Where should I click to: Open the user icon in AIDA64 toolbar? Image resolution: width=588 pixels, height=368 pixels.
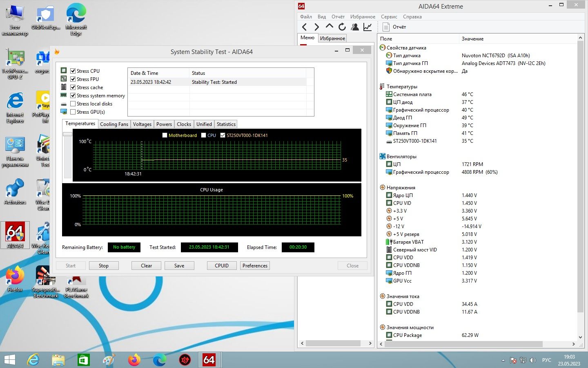tap(355, 27)
